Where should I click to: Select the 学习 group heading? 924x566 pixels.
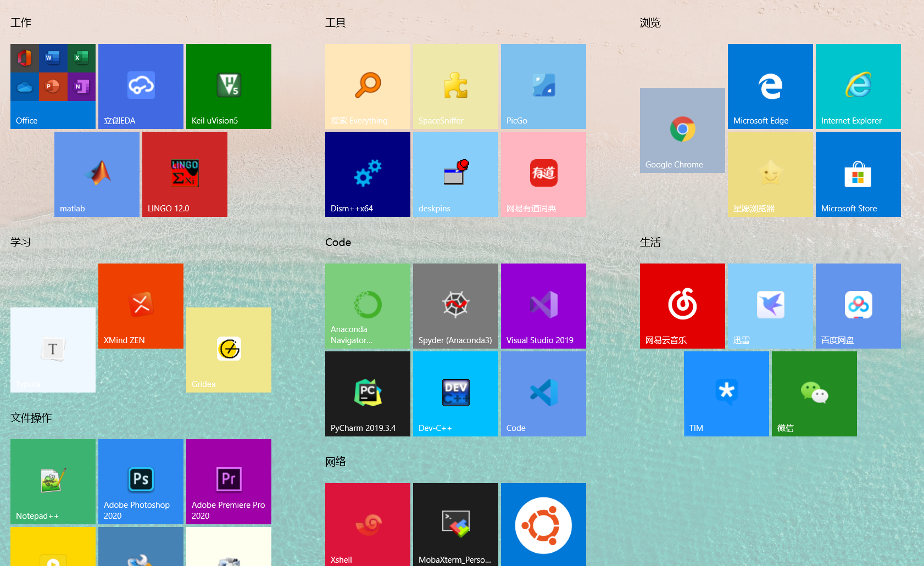point(21,242)
